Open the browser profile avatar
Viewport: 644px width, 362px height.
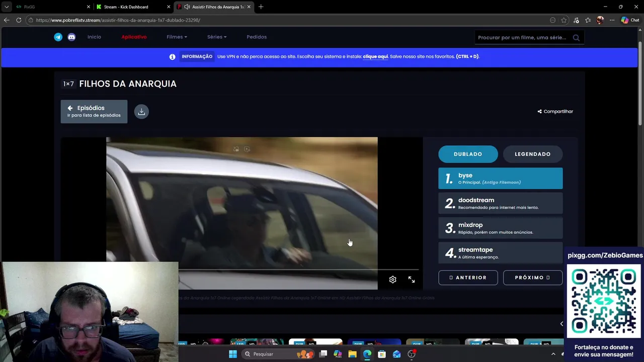coord(600,20)
